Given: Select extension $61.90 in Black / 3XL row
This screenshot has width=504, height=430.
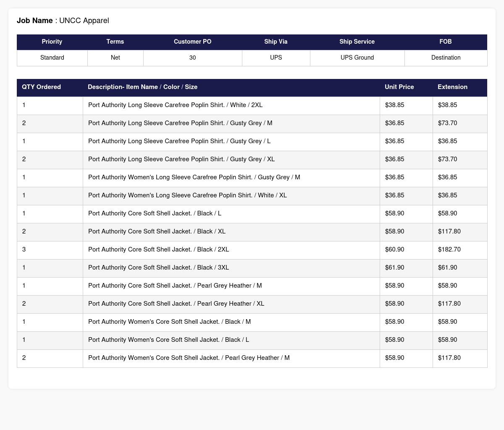Looking at the screenshot, I should pyautogui.click(x=460, y=268).
